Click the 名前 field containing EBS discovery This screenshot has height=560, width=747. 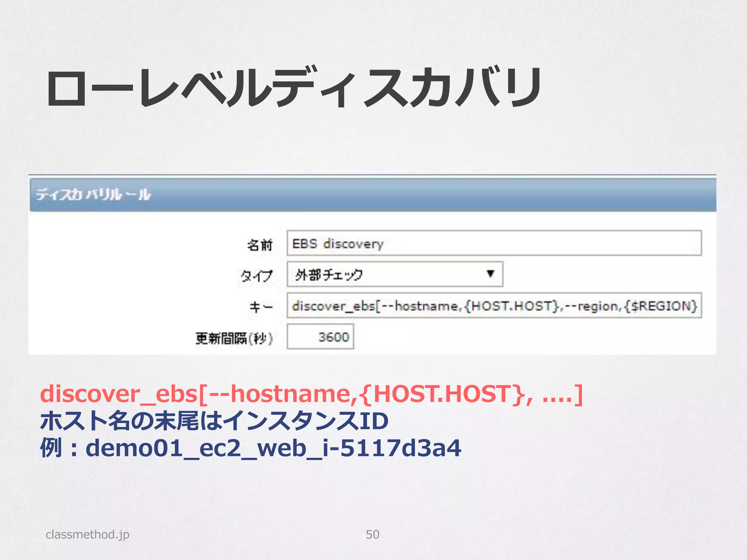tap(494, 243)
